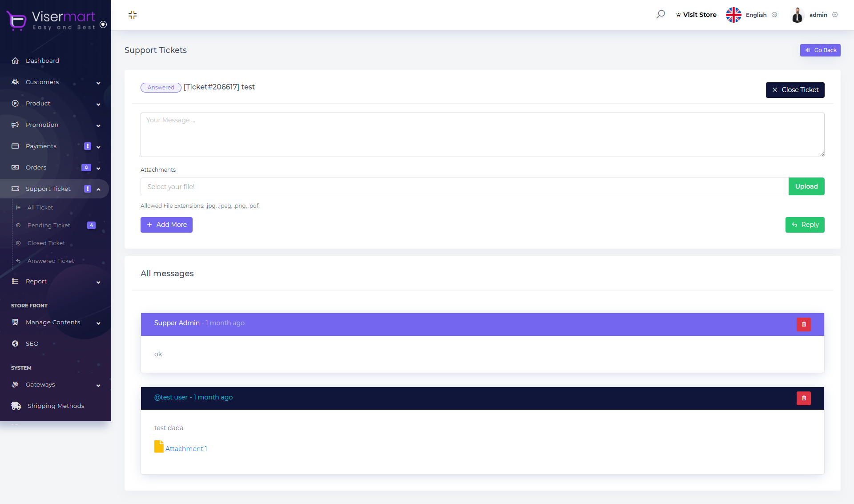Click the Visermart logo
Viewport: 854px width, 504px height.
pos(52,20)
